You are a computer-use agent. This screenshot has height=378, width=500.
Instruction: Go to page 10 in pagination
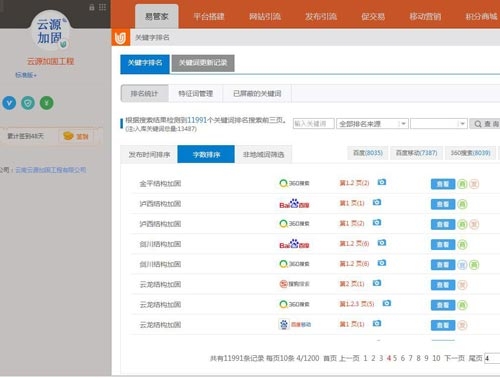[x=436, y=358]
